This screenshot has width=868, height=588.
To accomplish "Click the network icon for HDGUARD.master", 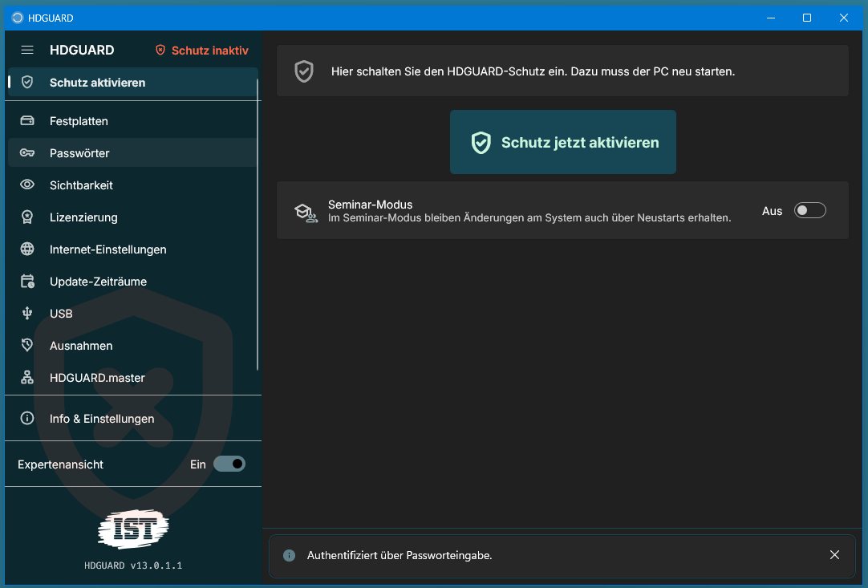I will 27,377.
